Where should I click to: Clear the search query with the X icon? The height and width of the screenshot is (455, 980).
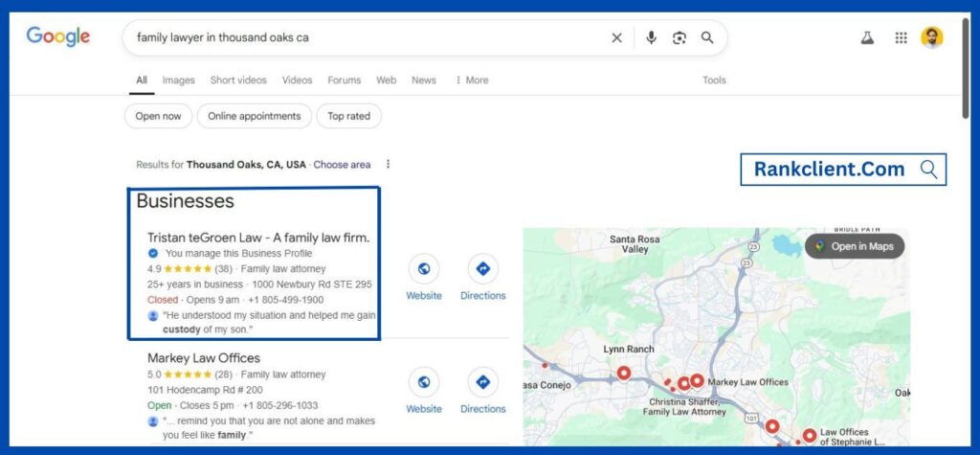tap(616, 37)
